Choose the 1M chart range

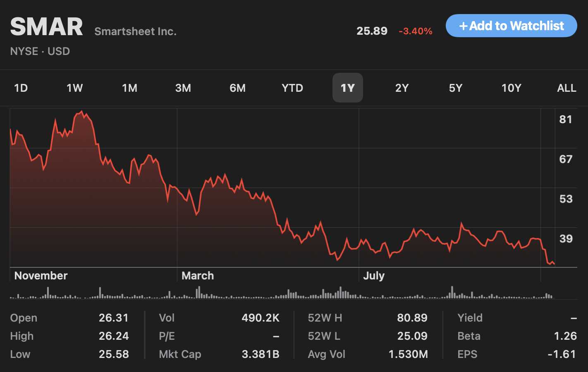(x=129, y=88)
